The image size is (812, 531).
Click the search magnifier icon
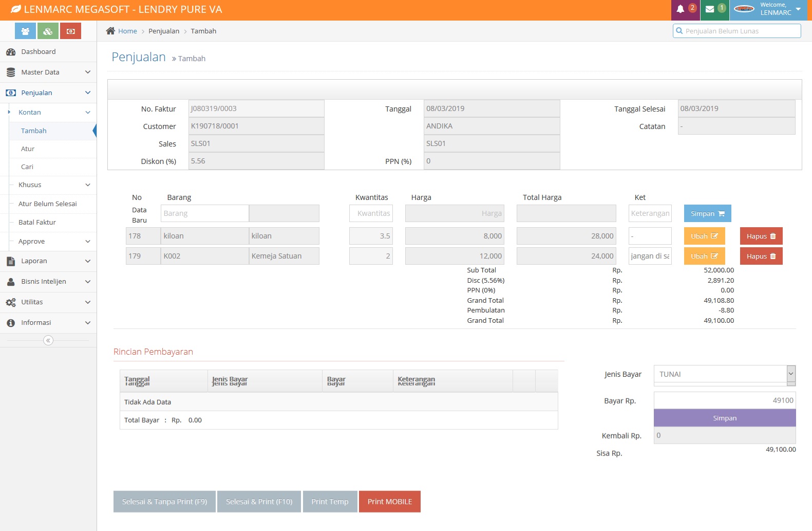pos(679,31)
